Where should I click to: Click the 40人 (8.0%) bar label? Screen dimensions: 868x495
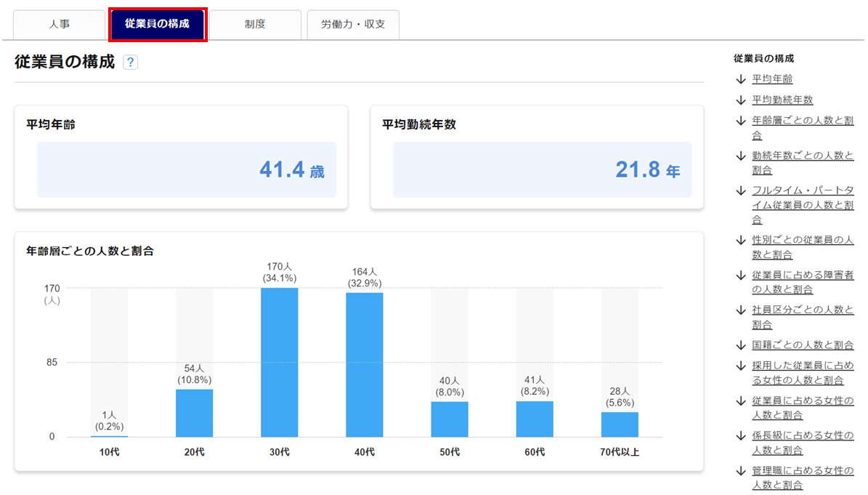click(450, 387)
